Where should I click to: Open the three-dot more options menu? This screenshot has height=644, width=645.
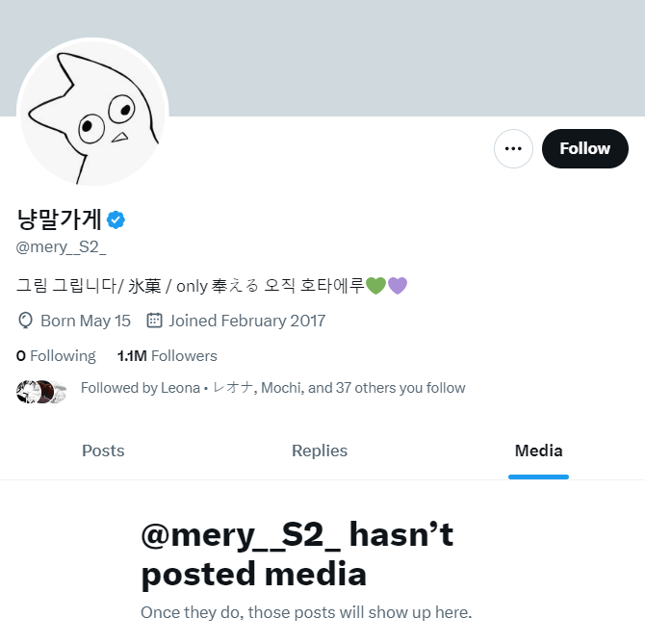pos(513,148)
